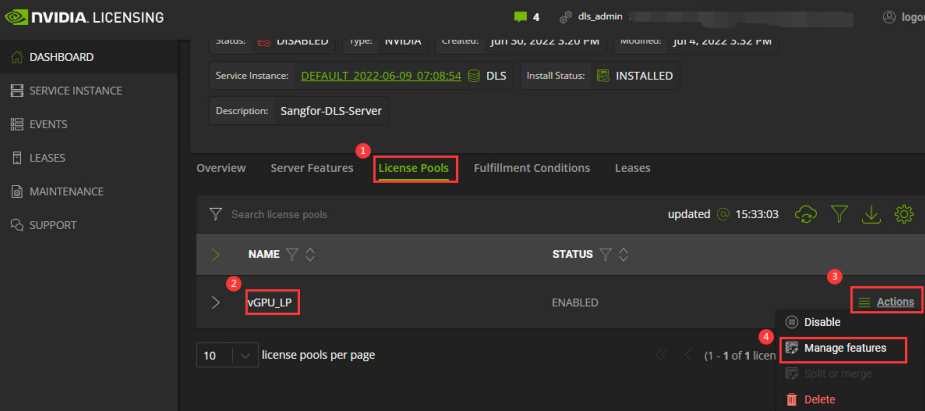The image size is (925, 411).
Task: Click the logout button
Action: [903, 17]
